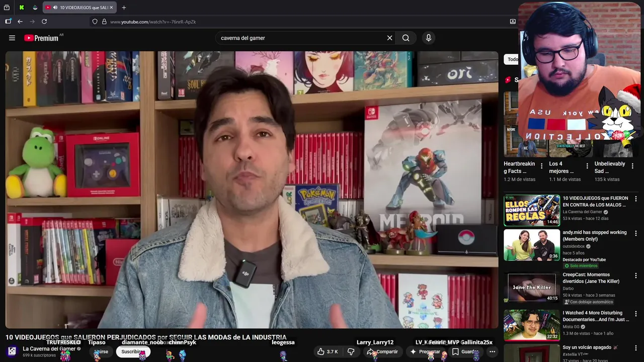This screenshot has width=644, height=362.
Task: Like the video (3.7 K)
Action: click(x=327, y=352)
